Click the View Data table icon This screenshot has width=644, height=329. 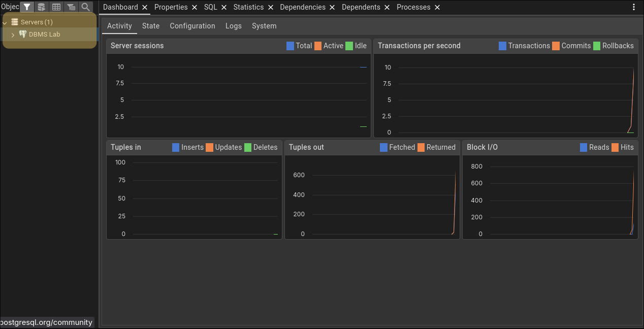pos(56,7)
